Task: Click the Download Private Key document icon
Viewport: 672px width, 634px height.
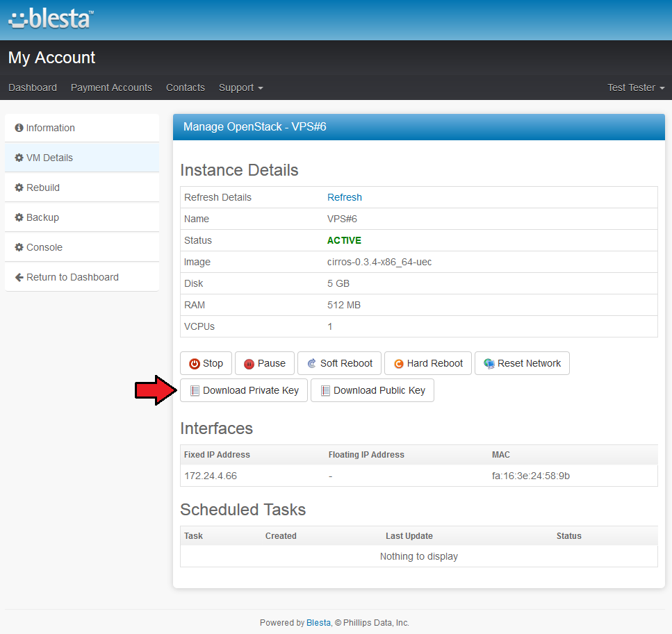Action: [195, 391]
